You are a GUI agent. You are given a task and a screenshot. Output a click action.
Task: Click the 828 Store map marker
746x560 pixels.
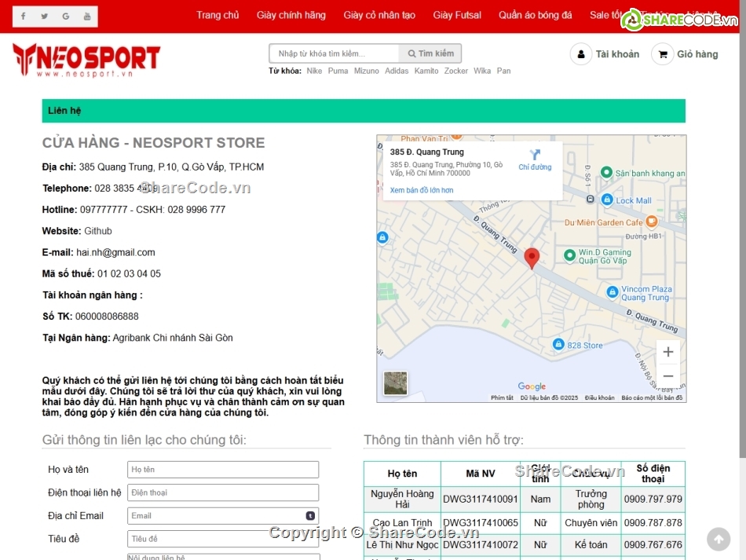pyautogui.click(x=558, y=344)
